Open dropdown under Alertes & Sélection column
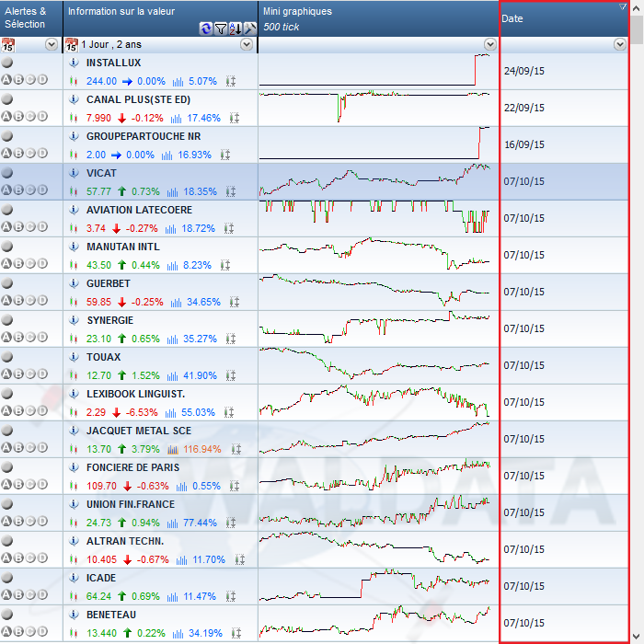 point(52,44)
